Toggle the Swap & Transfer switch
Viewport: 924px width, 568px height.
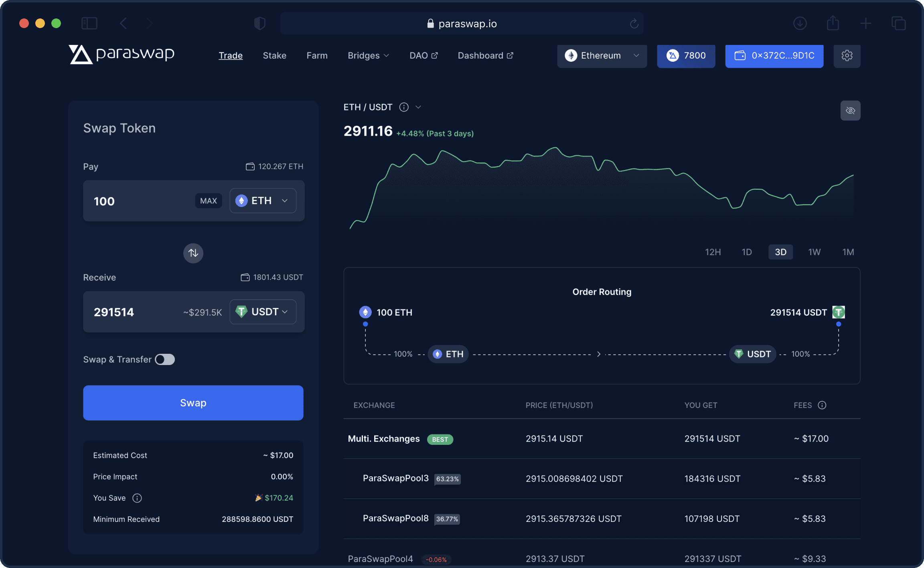click(165, 359)
